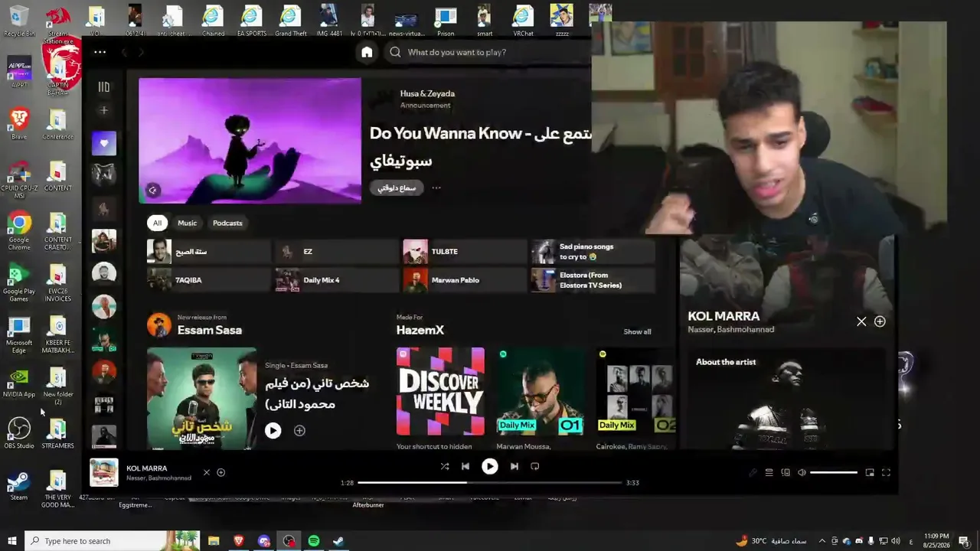
Task: Open the Windows Start menu
Action: 11,541
